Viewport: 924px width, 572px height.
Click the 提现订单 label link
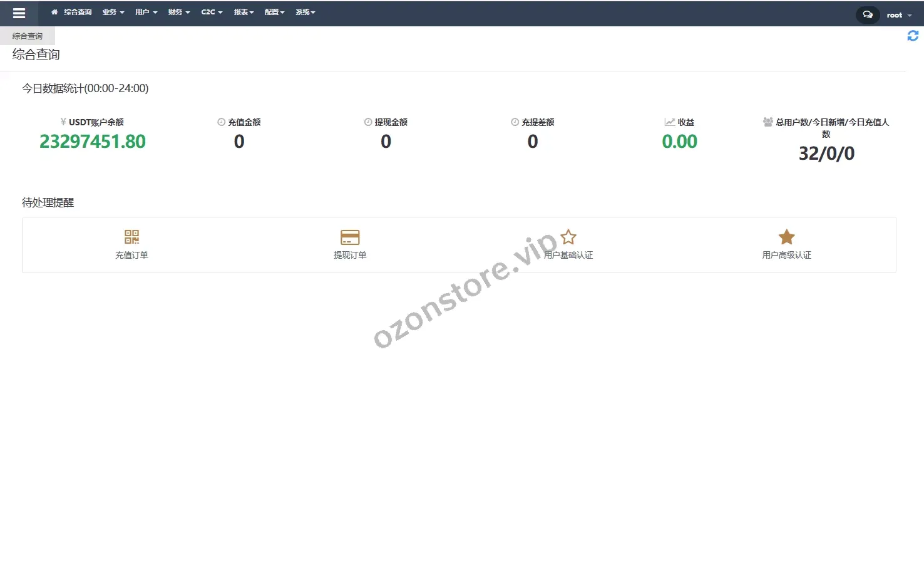pyautogui.click(x=350, y=255)
